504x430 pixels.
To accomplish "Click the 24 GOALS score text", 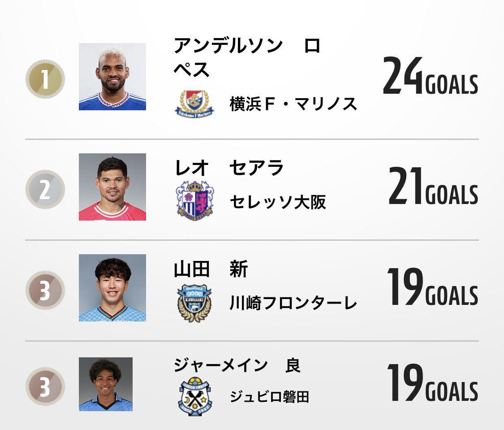I will click(x=431, y=76).
